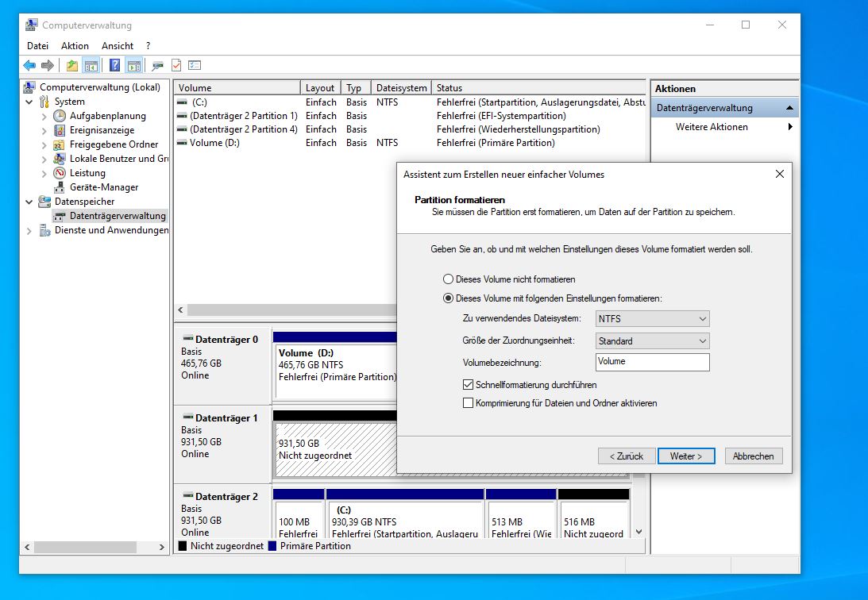Open the Größe der Zuordnungseinheit dropdown
Screen dimensions: 868x600
coord(652,340)
